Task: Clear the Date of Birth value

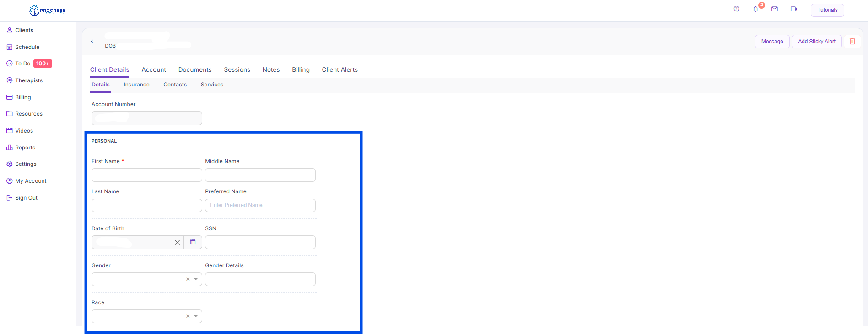Action: tap(177, 243)
